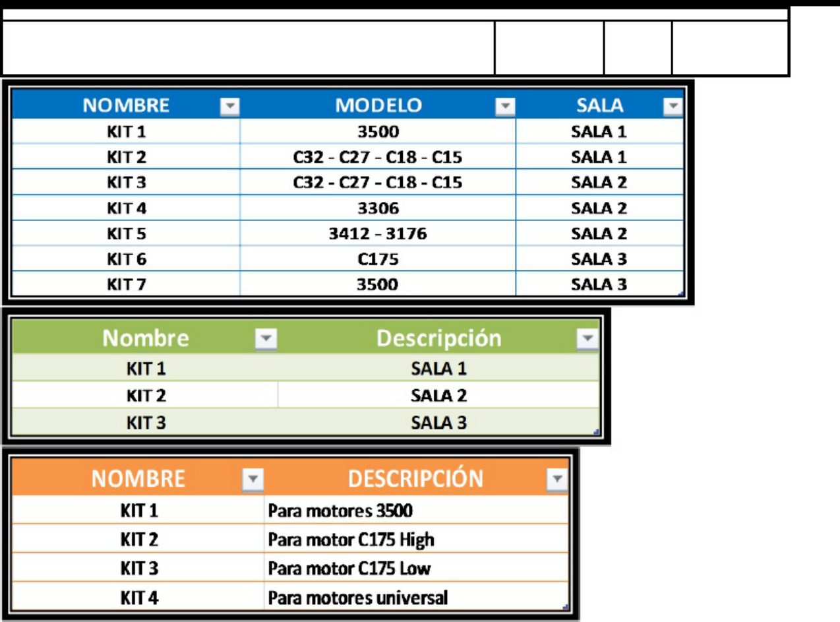Image resolution: width=840 pixels, height=622 pixels.
Task: Select SALA 3 in the KIT 7 row
Action: point(599,284)
